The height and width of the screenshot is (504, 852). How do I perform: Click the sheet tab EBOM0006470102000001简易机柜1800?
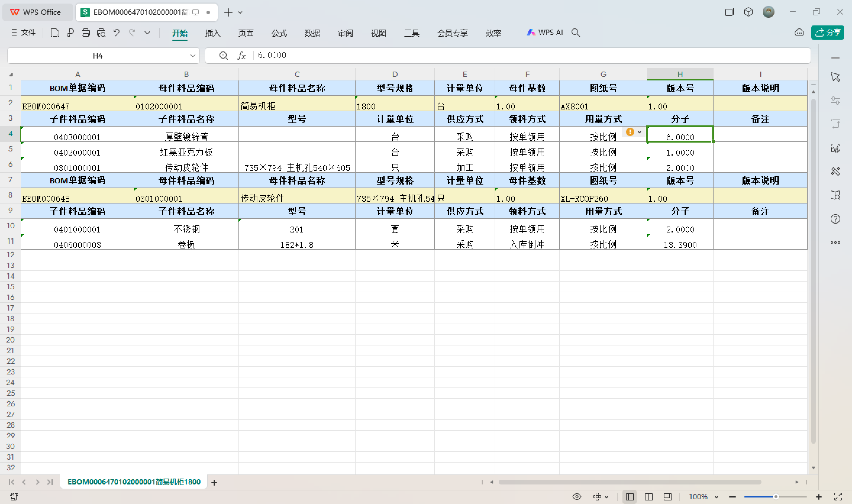[x=134, y=482]
